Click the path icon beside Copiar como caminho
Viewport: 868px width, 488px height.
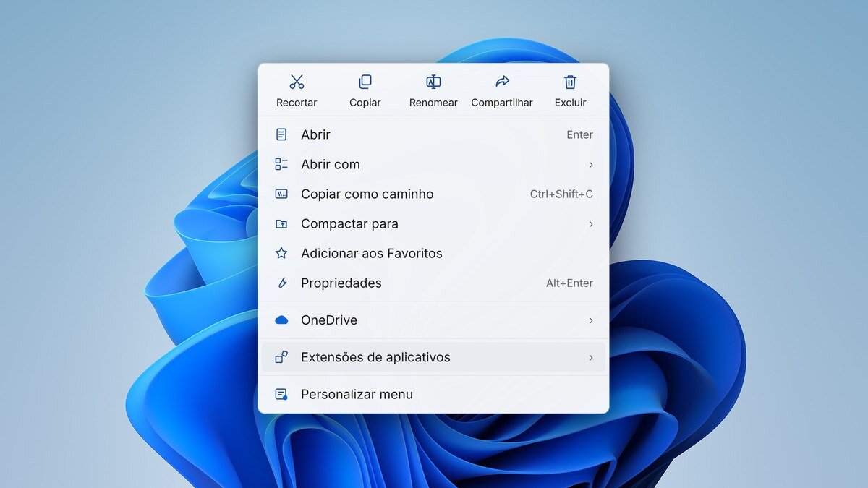tap(281, 194)
